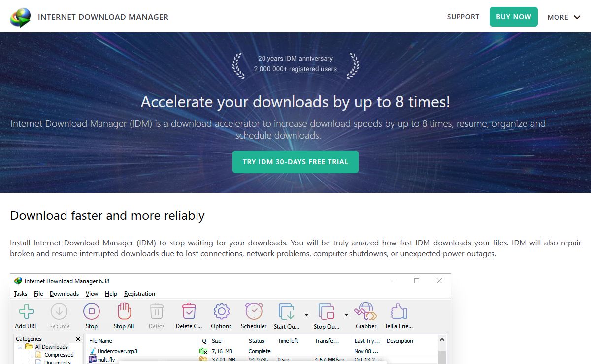The height and width of the screenshot is (364, 591).
Task: Open the File menu in IDM window
Action: tap(38, 294)
